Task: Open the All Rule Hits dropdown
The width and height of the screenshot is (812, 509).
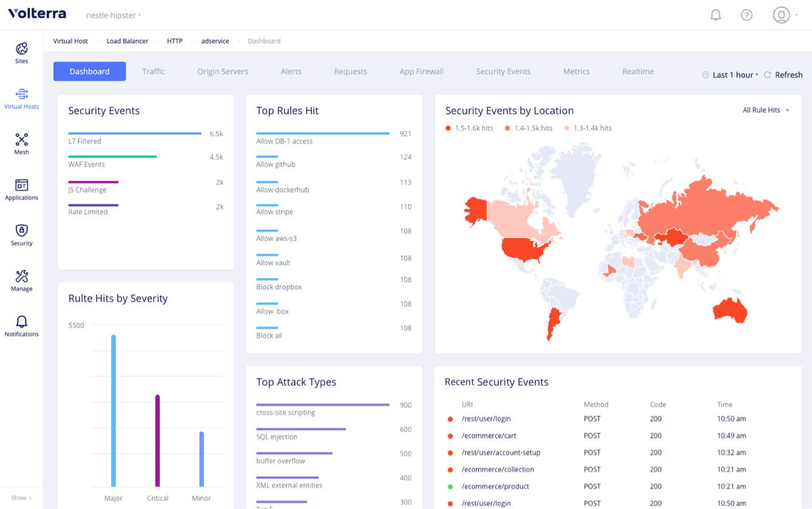Action: (766, 111)
